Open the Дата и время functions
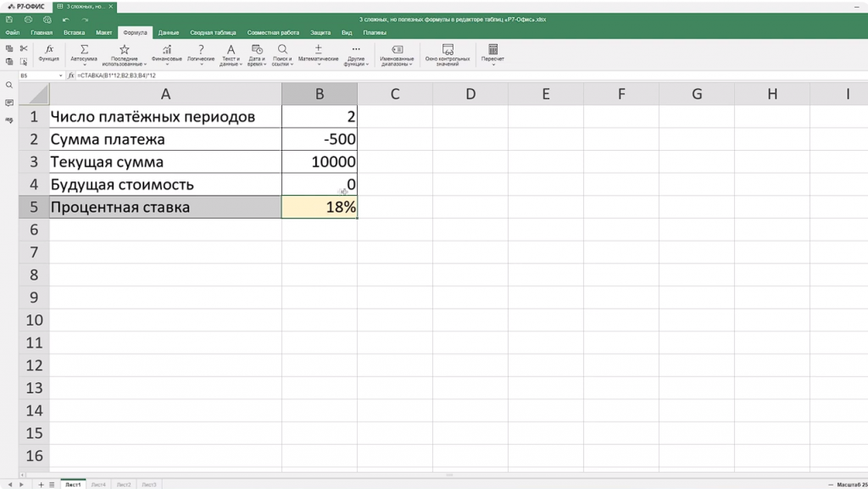 tap(257, 55)
